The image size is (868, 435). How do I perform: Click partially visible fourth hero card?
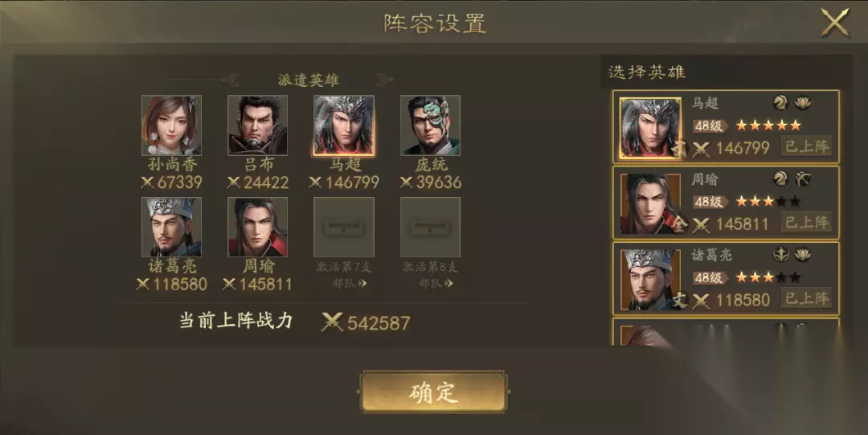(x=727, y=332)
